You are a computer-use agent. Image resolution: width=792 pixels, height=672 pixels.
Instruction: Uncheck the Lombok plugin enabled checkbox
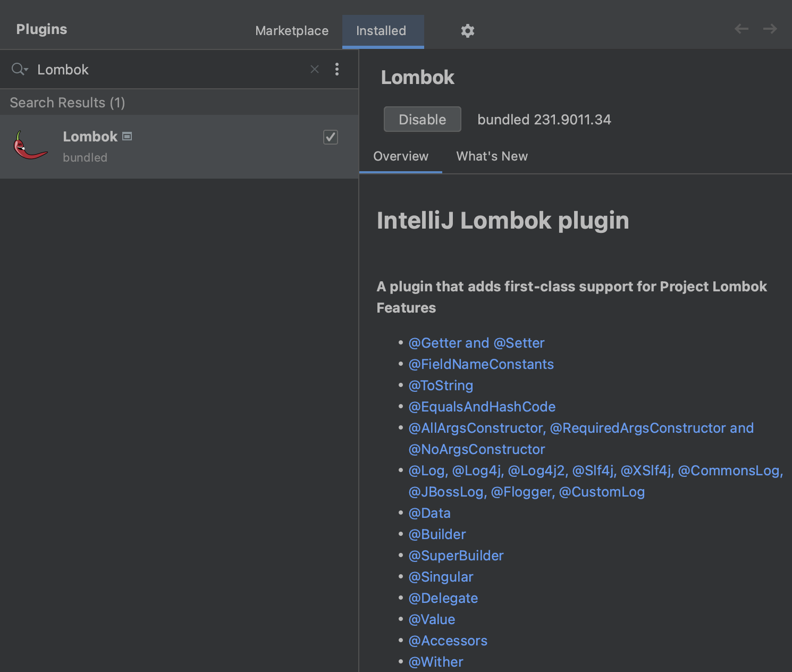click(331, 137)
